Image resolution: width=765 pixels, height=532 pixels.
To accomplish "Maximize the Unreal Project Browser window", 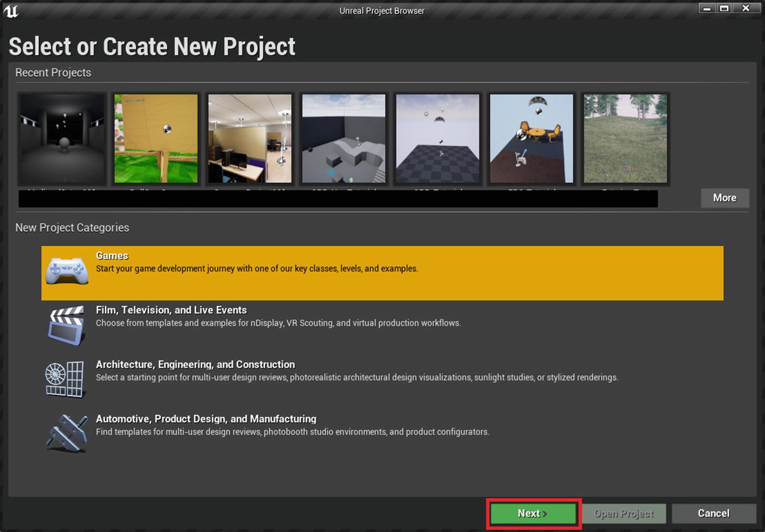I will tap(725, 8).
